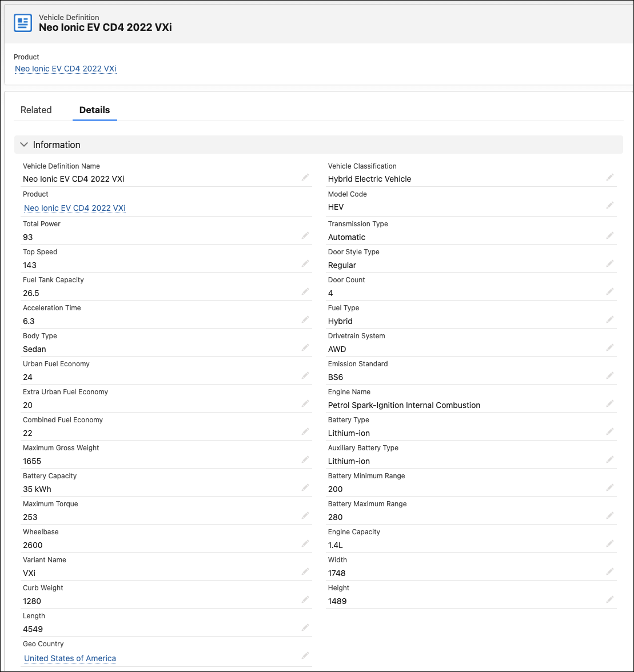634x672 pixels.
Task: Edit Fuel Tank Capacity via pencil icon
Action: click(x=305, y=291)
